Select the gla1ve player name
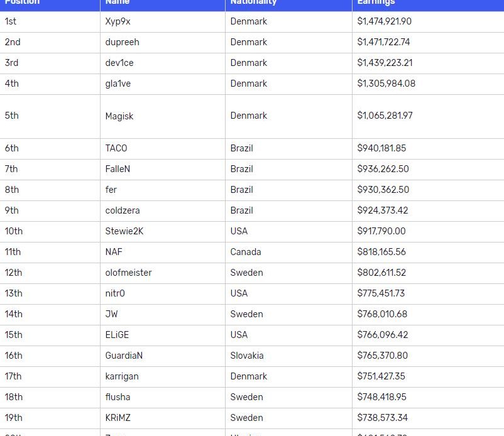The image size is (504, 436). 118,84
